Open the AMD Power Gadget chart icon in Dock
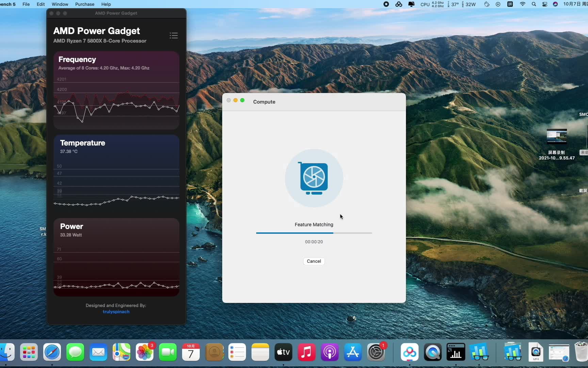Viewport: 588px width, 368px height. [x=456, y=352]
